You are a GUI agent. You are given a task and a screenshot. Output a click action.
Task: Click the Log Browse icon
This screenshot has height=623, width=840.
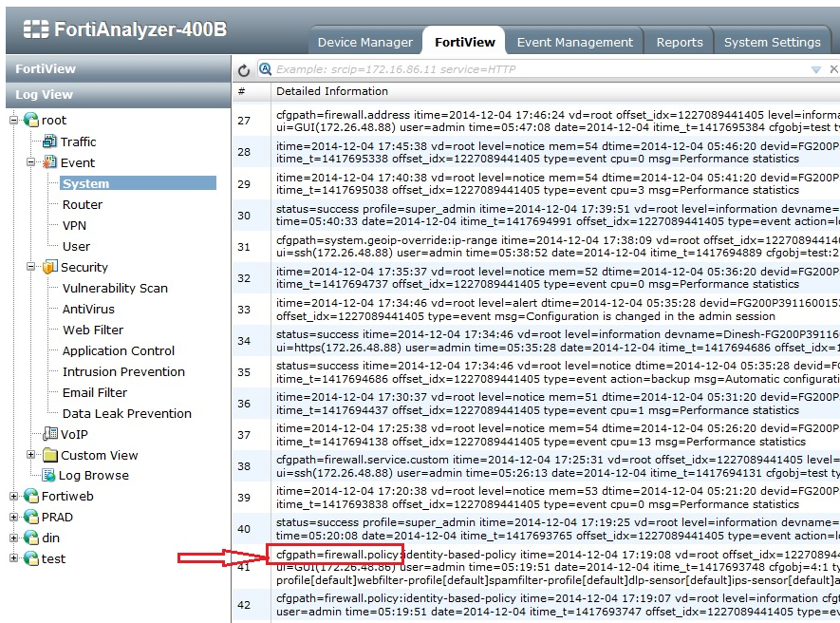tap(48, 475)
